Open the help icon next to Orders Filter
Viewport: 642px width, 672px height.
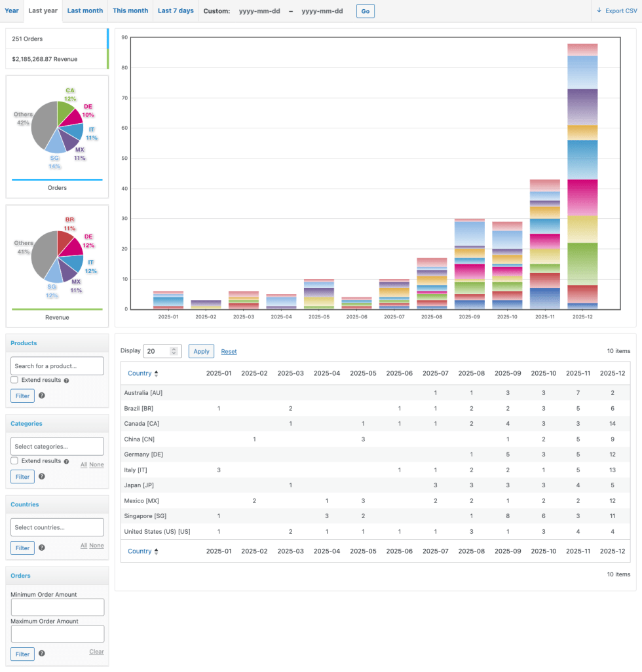41,654
